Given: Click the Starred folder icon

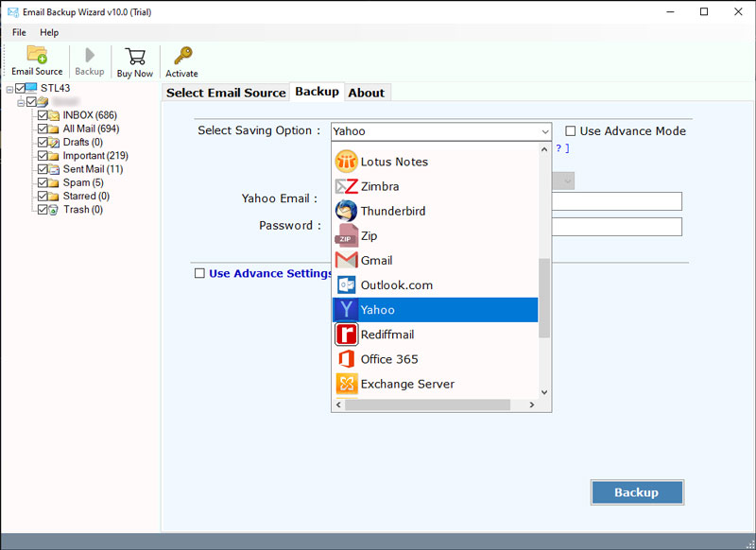Looking at the screenshot, I should tap(54, 197).
